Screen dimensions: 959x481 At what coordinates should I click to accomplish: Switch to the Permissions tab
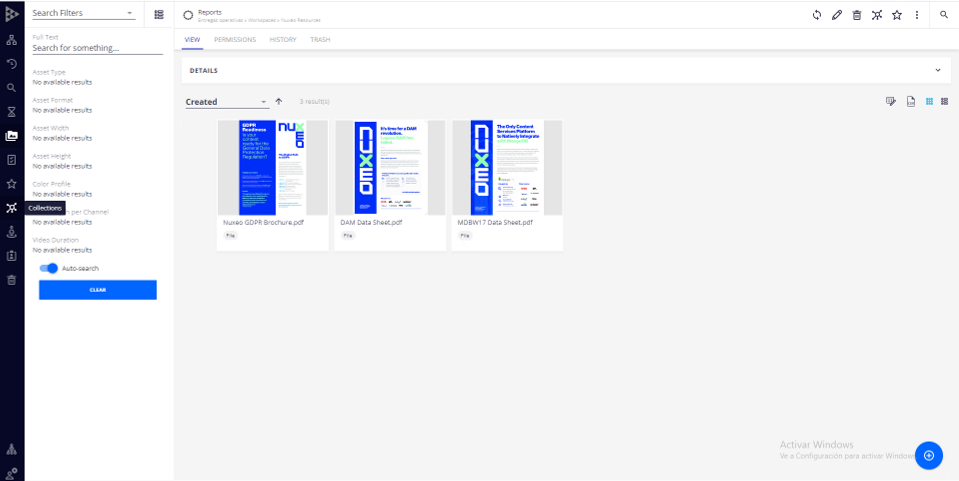coord(235,40)
